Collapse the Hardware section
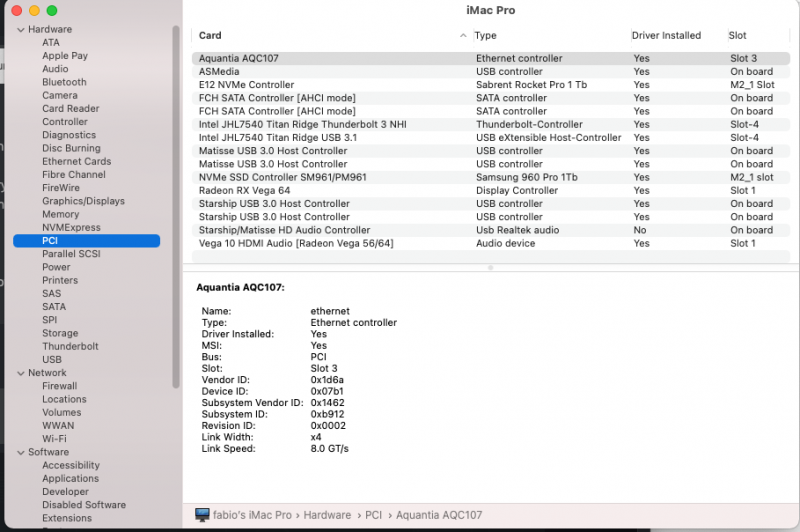The image size is (800, 532). click(x=21, y=30)
